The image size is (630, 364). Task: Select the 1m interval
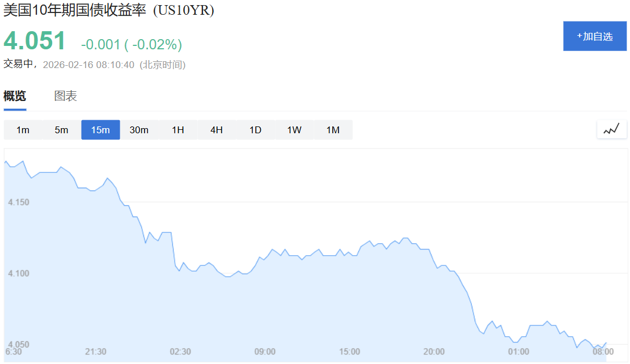(23, 130)
